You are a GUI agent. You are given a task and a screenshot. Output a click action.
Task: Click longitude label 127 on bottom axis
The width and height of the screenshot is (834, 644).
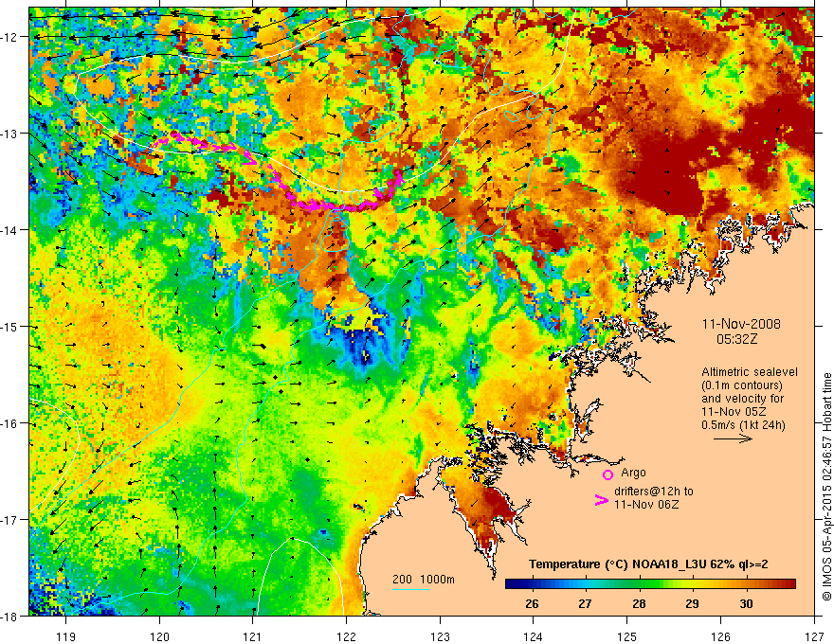coord(814,636)
